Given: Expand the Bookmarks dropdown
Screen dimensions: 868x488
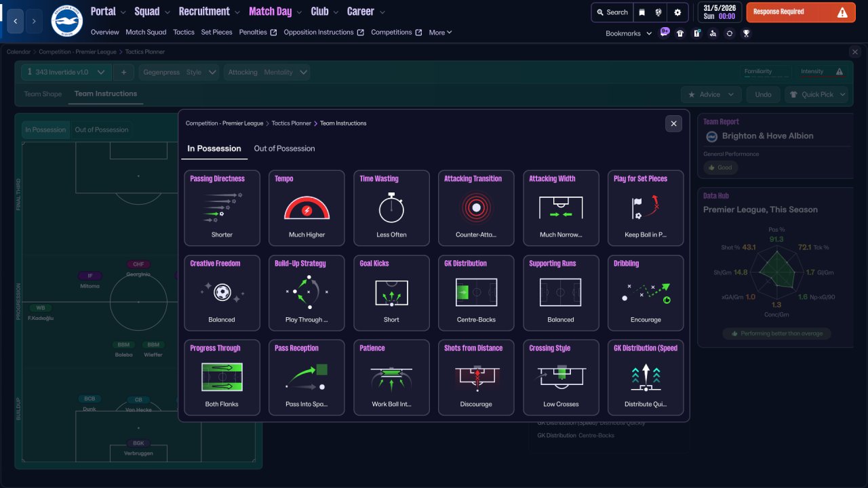Looking at the screenshot, I should point(629,33).
